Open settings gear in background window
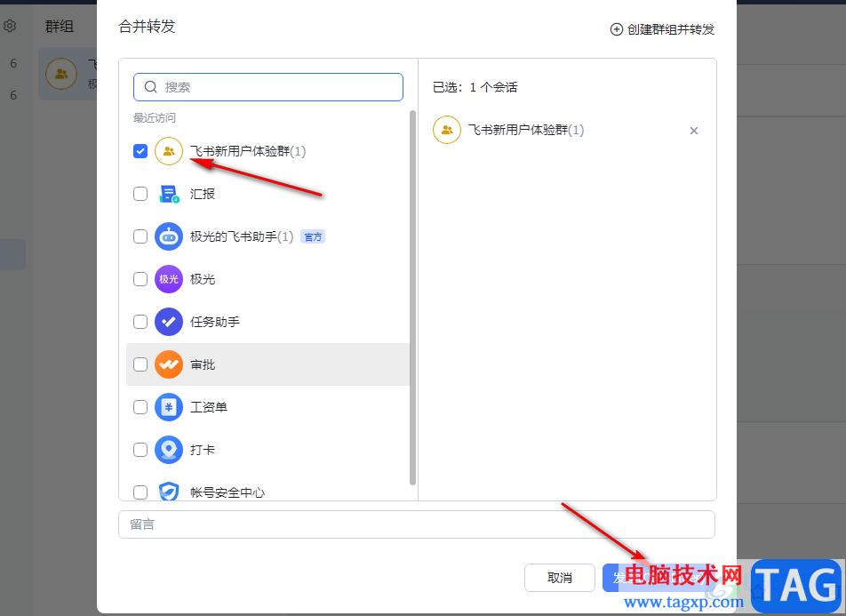 coord(10,26)
